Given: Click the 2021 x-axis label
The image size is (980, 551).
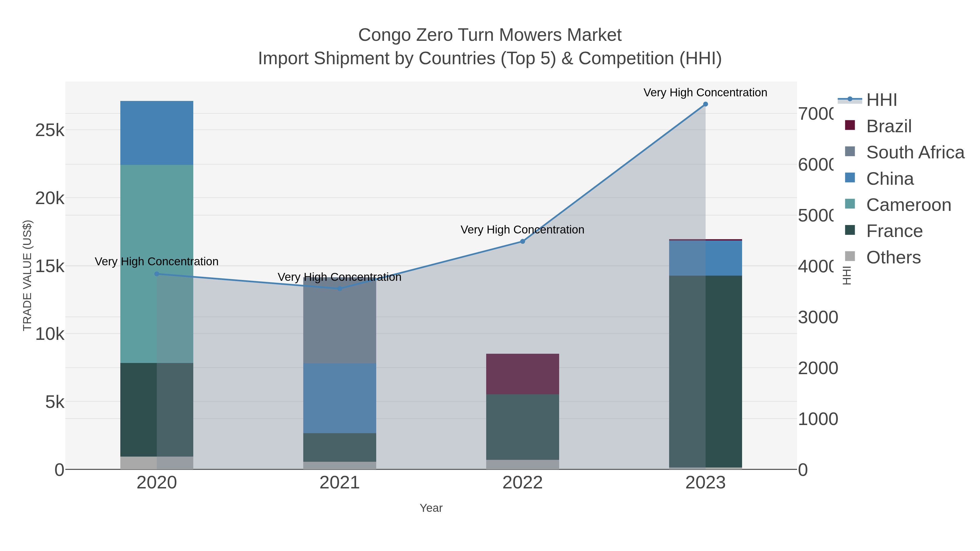Looking at the screenshot, I should [340, 483].
